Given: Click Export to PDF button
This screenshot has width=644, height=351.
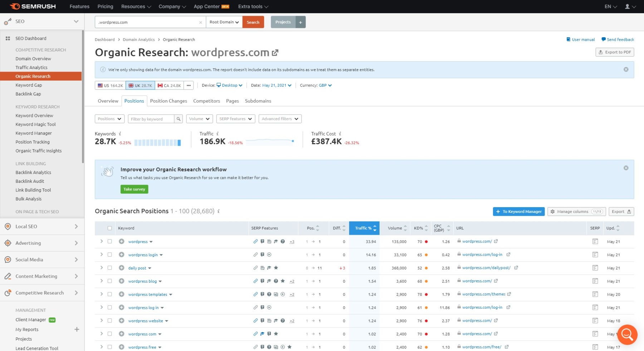Looking at the screenshot, I should (x=615, y=52).
